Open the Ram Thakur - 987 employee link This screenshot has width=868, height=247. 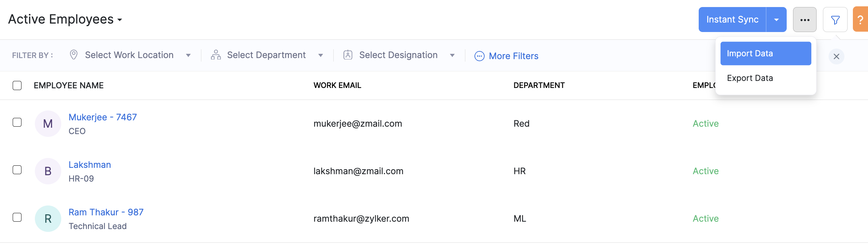point(106,212)
